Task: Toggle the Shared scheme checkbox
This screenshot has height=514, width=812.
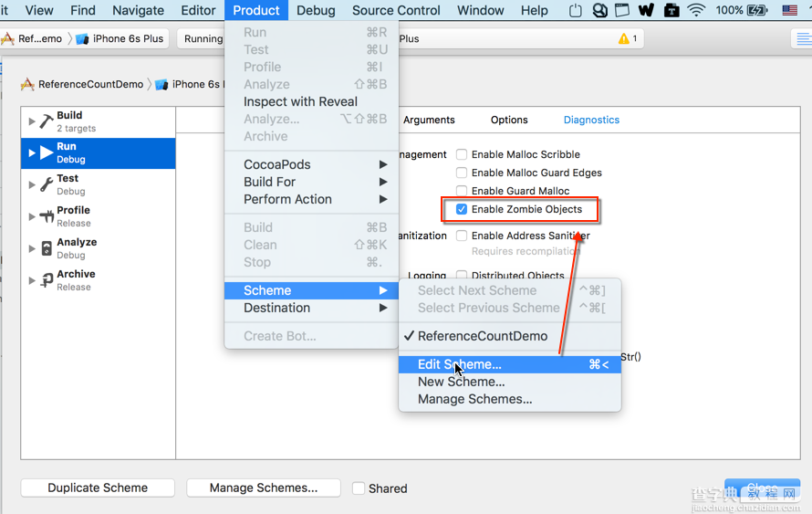Action: [x=359, y=488]
